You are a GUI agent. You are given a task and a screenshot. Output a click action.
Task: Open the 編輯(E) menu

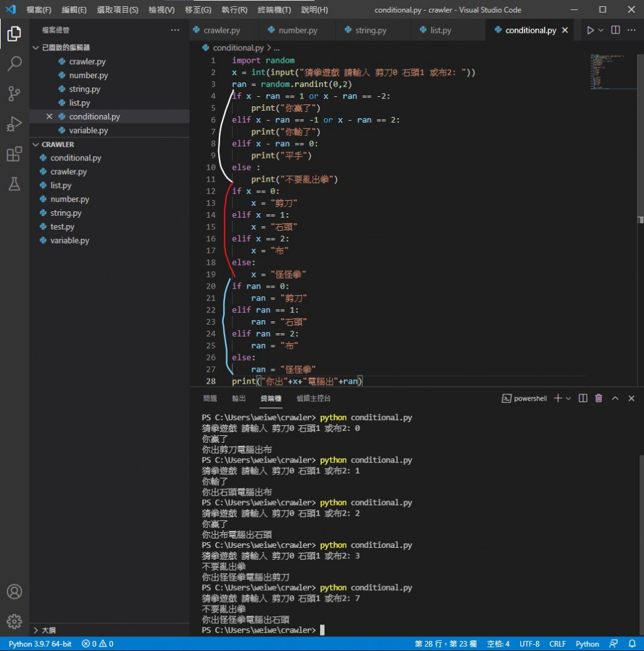click(74, 9)
